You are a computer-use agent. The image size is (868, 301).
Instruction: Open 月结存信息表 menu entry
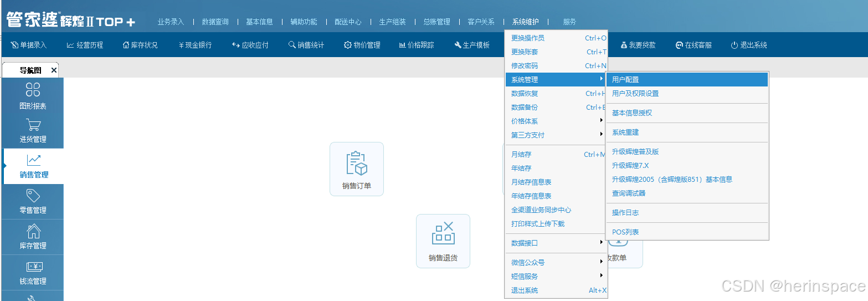click(x=556, y=182)
